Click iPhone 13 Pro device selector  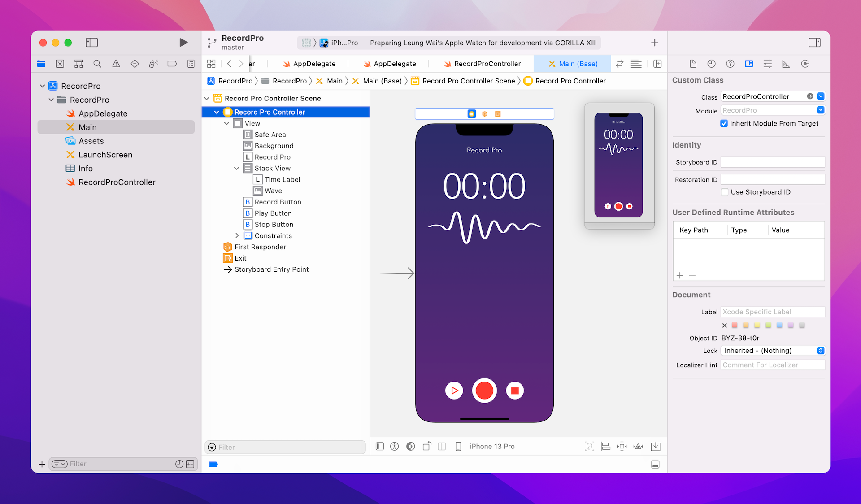[x=491, y=446]
